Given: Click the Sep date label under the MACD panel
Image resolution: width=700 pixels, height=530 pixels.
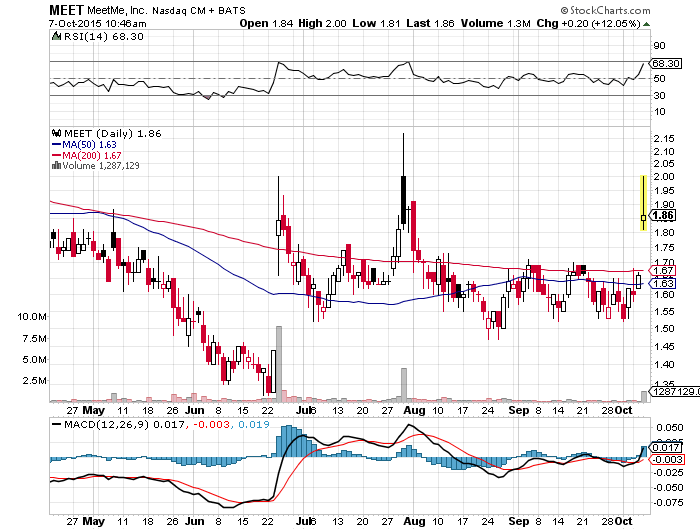Looking at the screenshot, I should pos(519,521).
